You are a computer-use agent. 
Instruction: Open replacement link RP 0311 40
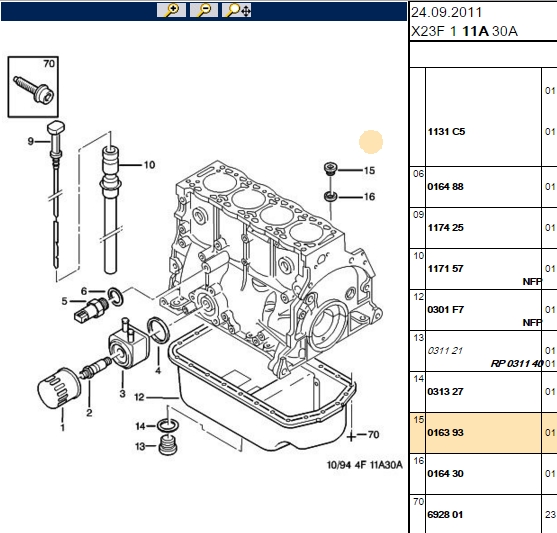pos(517,364)
